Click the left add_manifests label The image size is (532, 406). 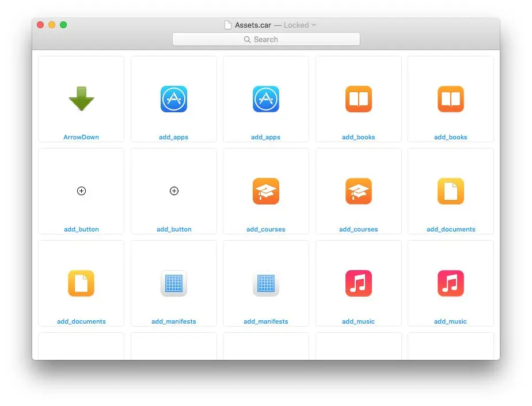coord(174,321)
